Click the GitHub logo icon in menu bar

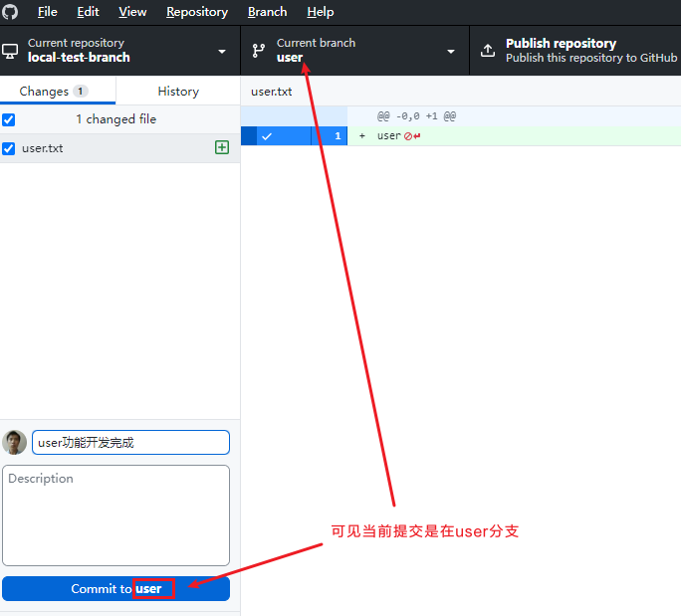point(10,12)
